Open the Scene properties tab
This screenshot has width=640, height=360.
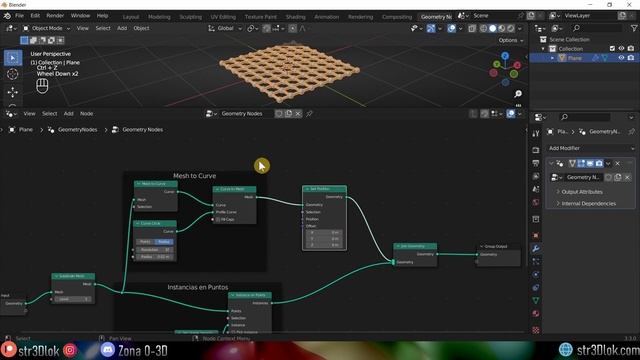[x=536, y=189]
